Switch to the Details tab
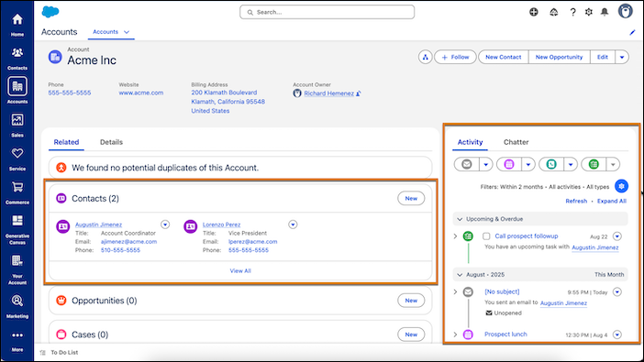The height and width of the screenshot is (362, 644). [x=111, y=142]
